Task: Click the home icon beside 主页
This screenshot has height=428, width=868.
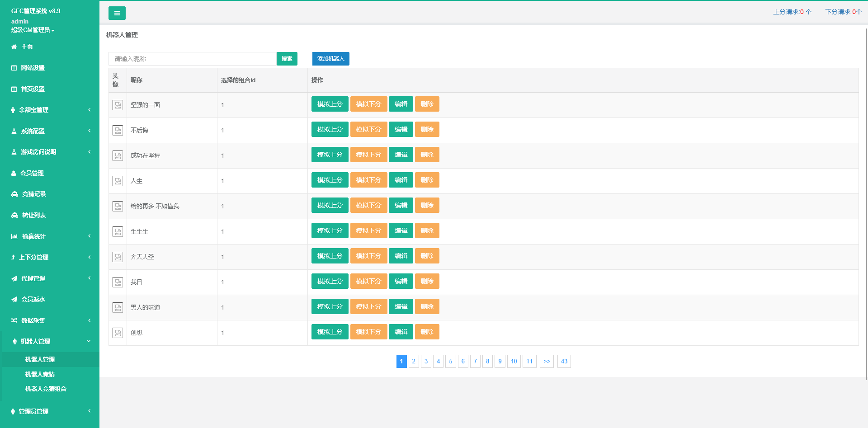Action: [14, 47]
